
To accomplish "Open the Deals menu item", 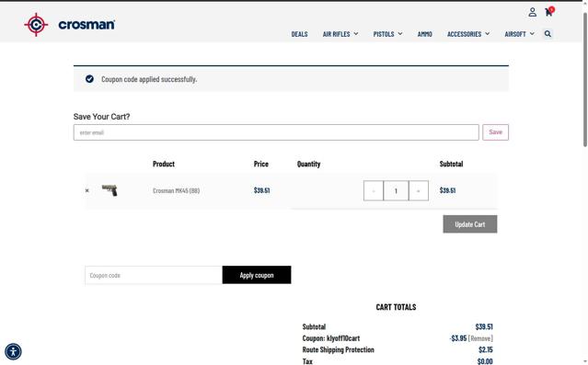I will (x=299, y=34).
